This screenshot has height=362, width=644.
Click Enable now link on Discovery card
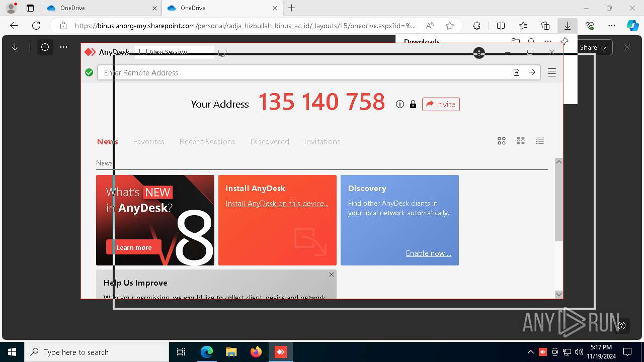point(429,253)
